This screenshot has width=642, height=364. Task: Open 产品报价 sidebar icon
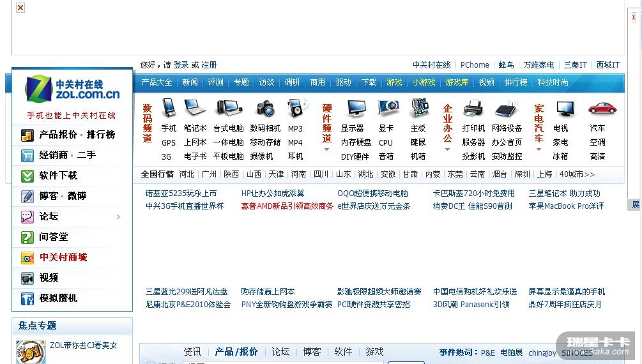click(27, 135)
